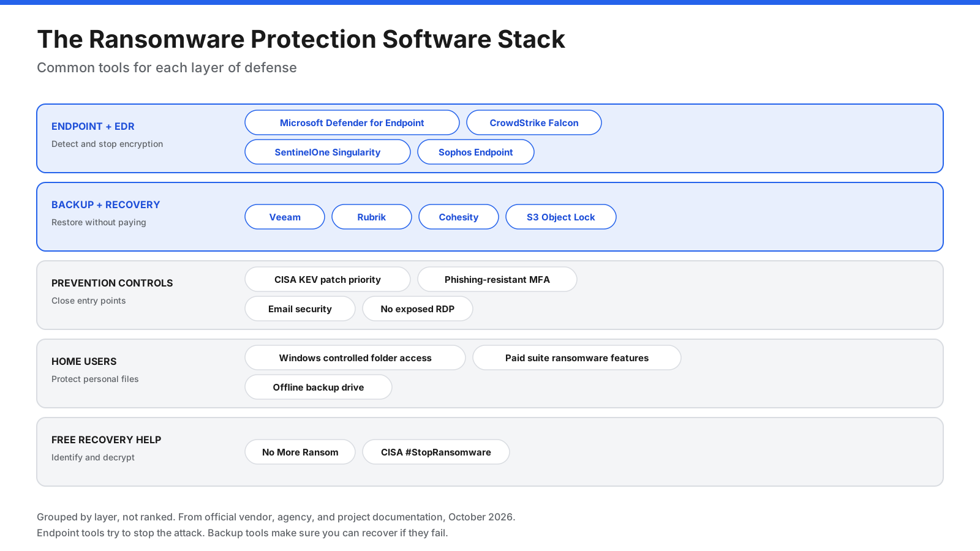
Task: Select the CrowdStrike Falcon pill
Action: (534, 122)
